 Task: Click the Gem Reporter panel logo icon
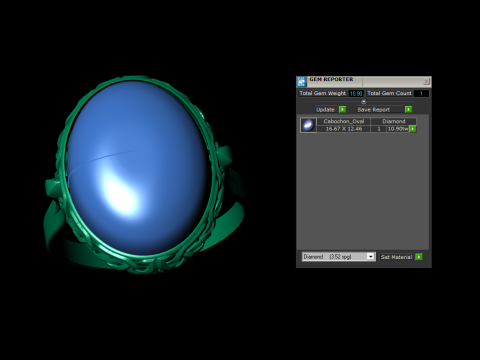(301, 82)
